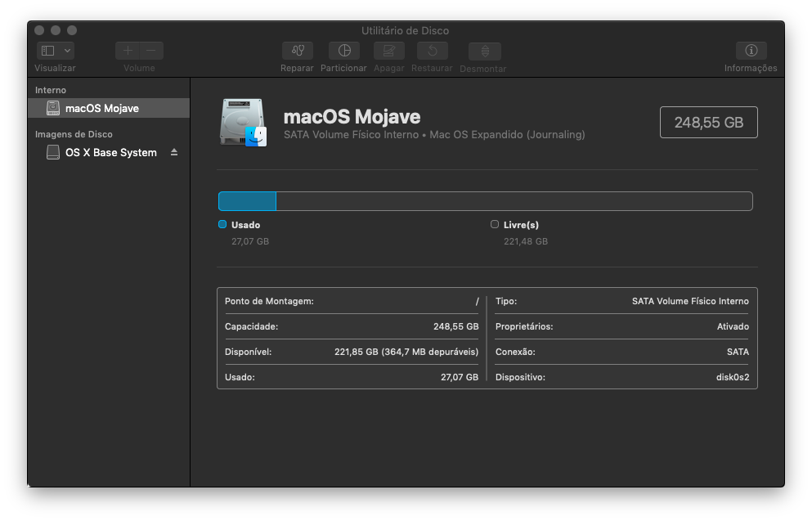Open the Informações info button
Screen dimensions: 812x521
(x=751, y=51)
